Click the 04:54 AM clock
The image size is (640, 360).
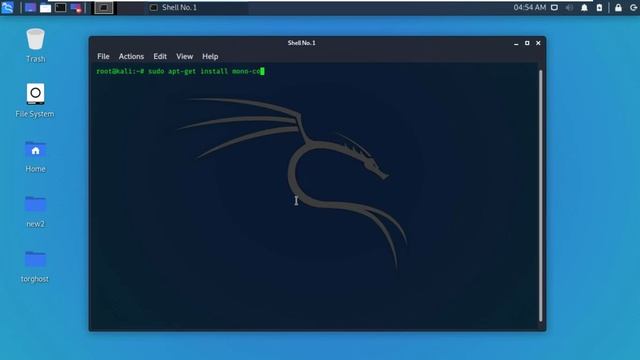point(529,7)
